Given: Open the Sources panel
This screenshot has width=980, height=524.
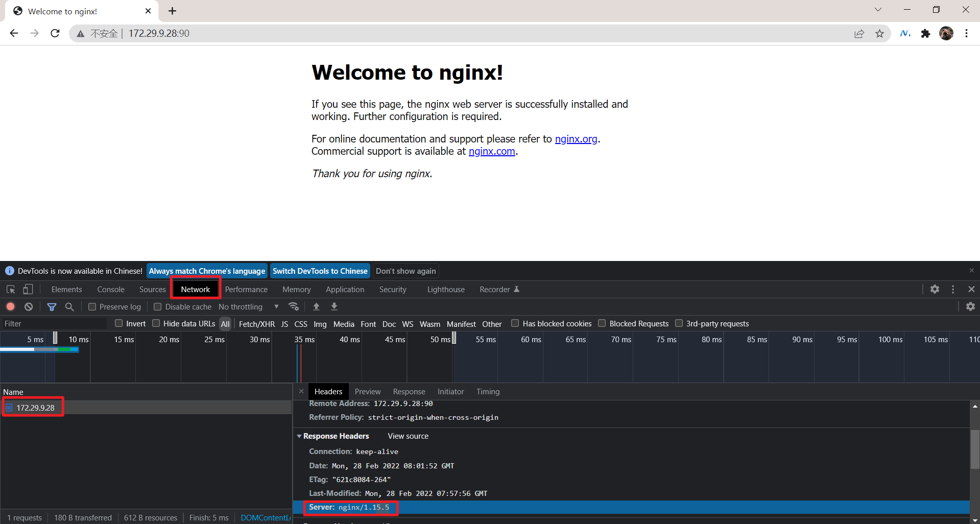Looking at the screenshot, I should [x=153, y=290].
